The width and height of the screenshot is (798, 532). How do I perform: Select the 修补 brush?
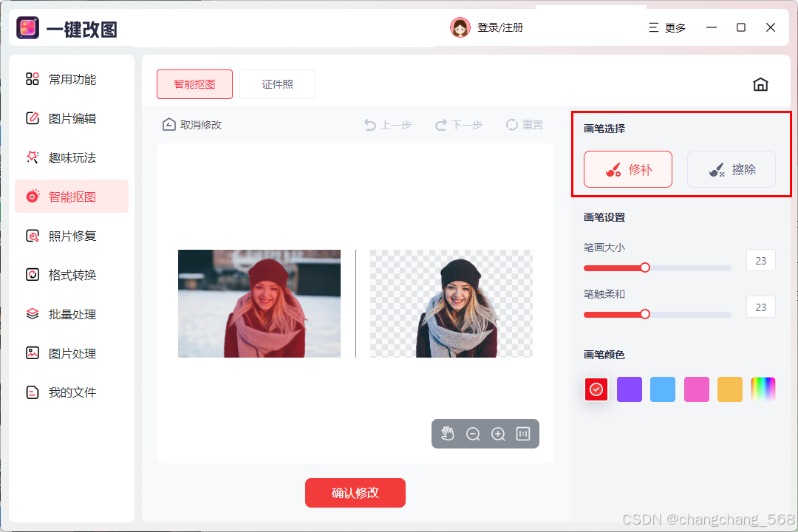click(x=628, y=169)
